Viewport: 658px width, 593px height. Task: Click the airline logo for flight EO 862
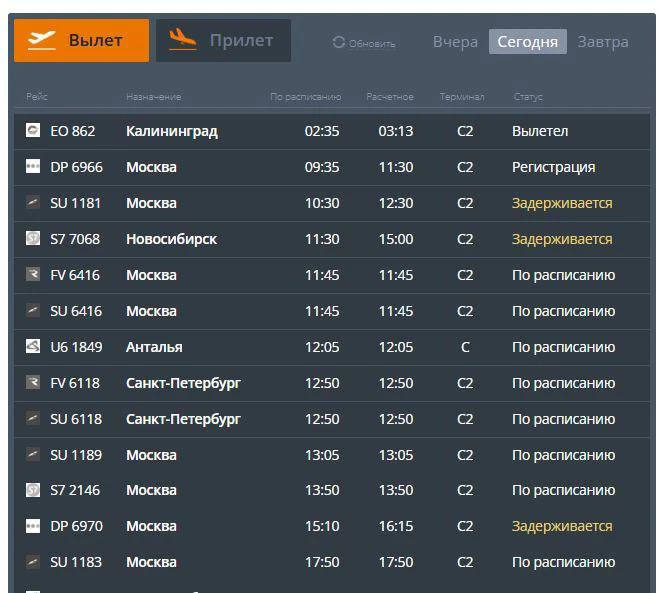point(33,130)
